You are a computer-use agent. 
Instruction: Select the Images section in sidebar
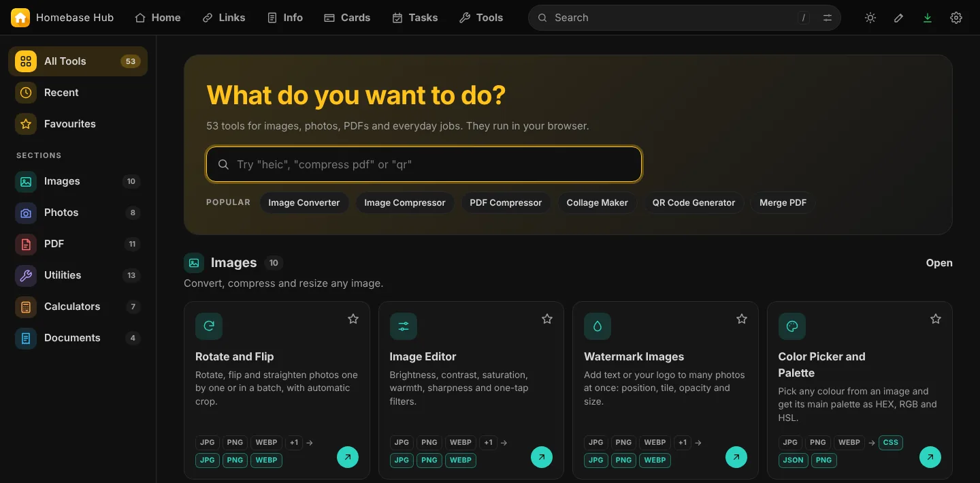point(78,181)
